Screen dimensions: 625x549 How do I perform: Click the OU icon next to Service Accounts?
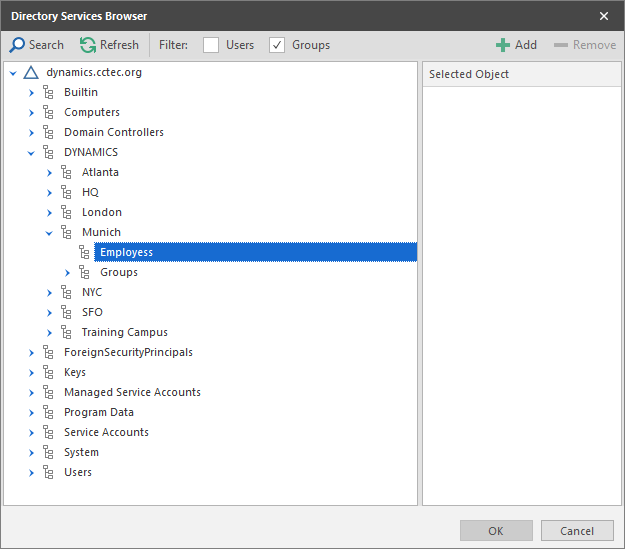[48, 432]
